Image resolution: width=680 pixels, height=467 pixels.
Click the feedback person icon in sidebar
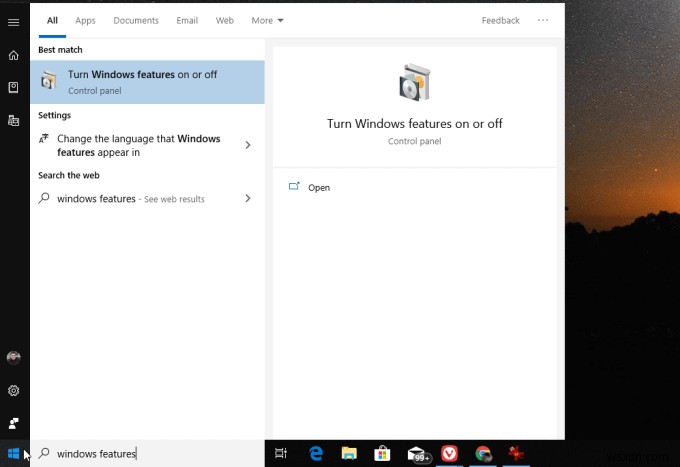13,423
